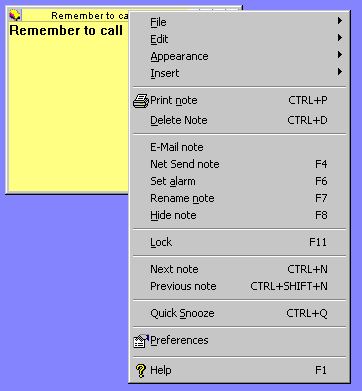The height and width of the screenshot is (391, 362).
Task: Click the note title bar text
Action: coord(90,16)
